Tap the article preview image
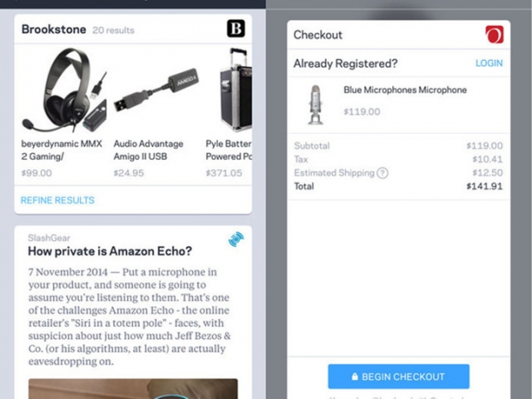This screenshot has height=399, width=532. click(133, 389)
